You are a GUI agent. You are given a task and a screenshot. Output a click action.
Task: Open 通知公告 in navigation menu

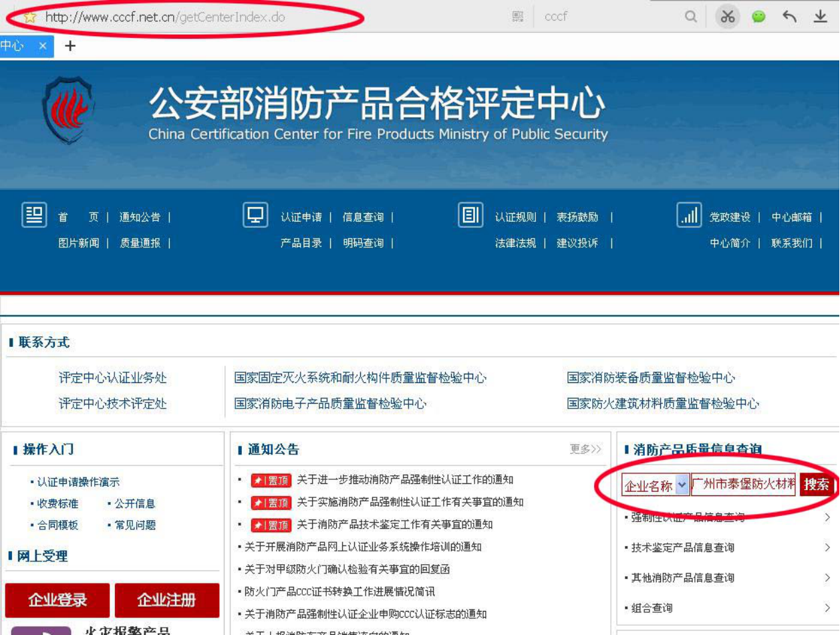point(140,217)
